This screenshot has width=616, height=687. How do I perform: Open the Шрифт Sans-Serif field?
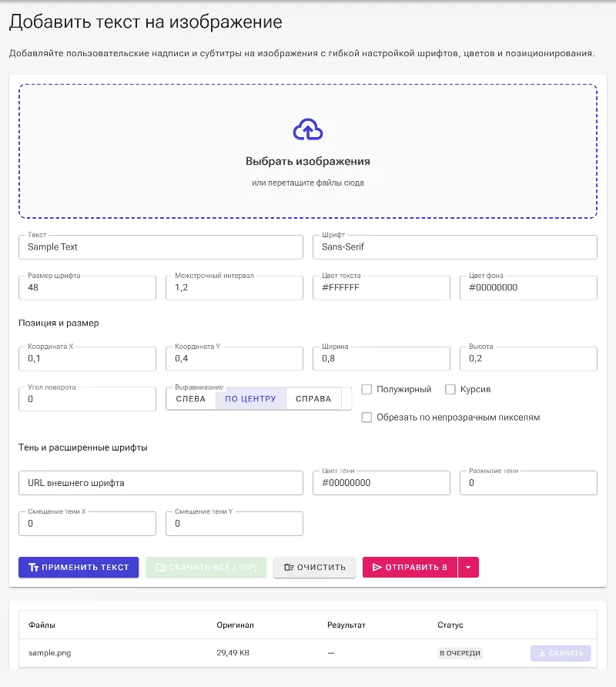click(x=455, y=247)
